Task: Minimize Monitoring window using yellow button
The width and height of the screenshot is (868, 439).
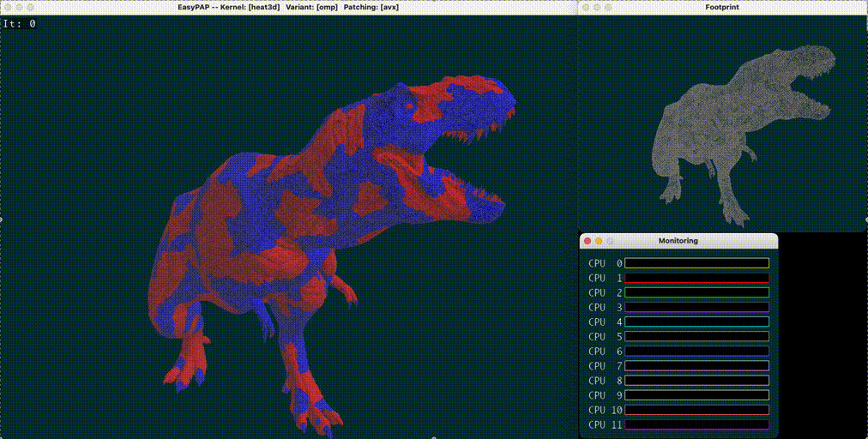Action: 599,241
